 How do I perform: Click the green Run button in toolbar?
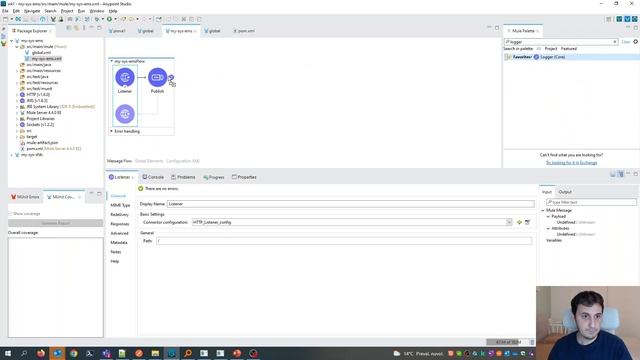click(109, 19)
